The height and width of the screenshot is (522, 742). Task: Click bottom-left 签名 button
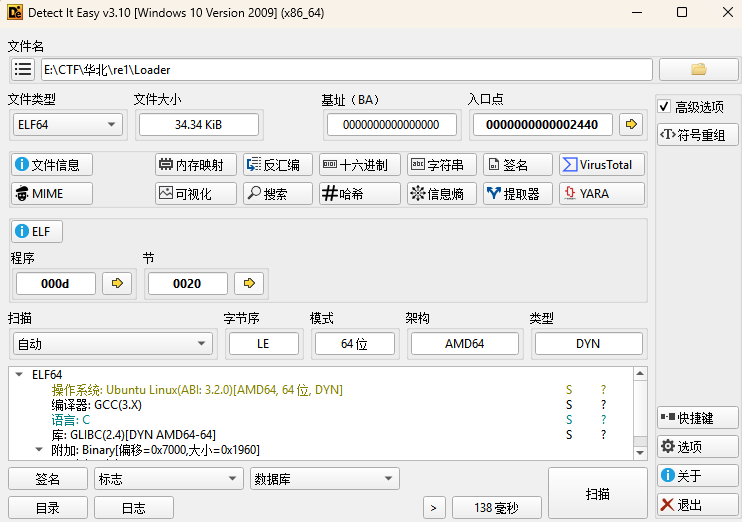tap(48, 478)
